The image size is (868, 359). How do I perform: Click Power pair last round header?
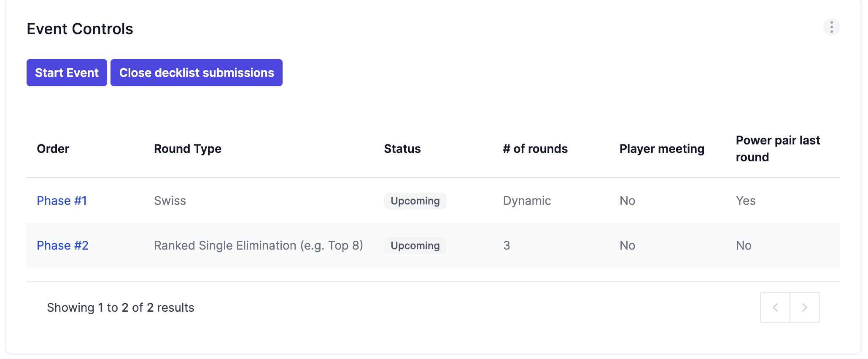tap(778, 149)
